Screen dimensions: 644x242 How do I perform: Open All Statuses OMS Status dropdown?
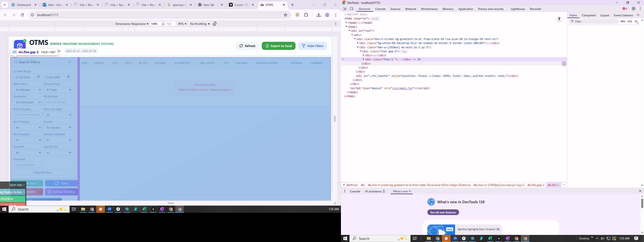(x=27, y=90)
